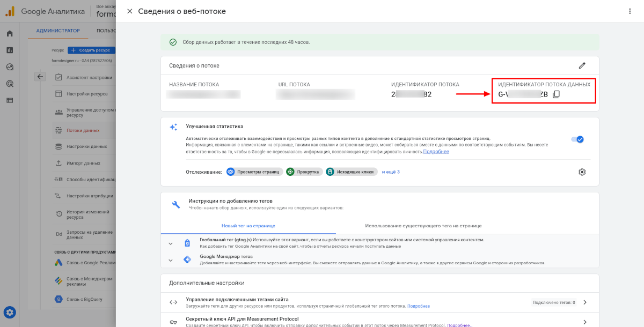Open the three-dot more options menu
This screenshot has height=327, width=644.
click(630, 11)
